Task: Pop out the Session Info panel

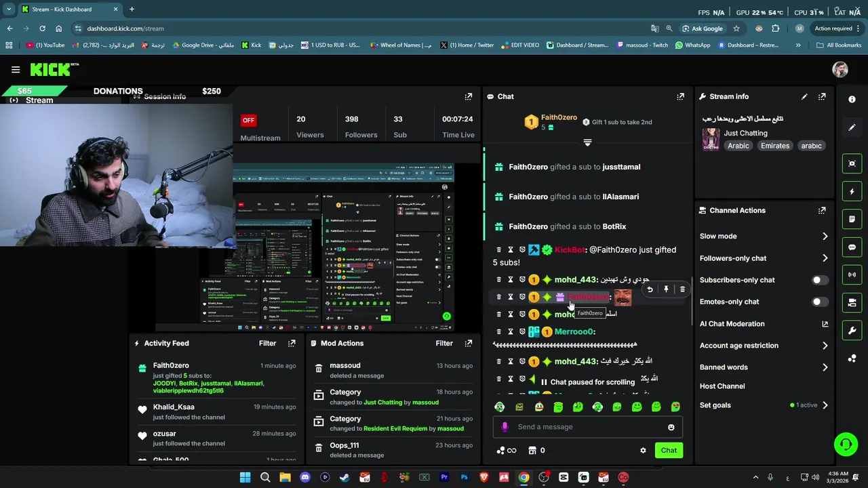Action: pos(468,96)
